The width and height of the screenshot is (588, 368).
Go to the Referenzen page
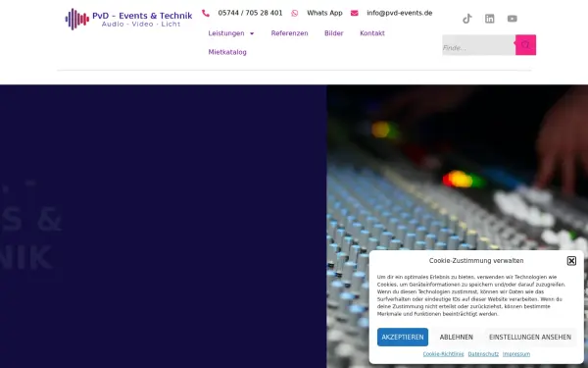[x=289, y=33]
